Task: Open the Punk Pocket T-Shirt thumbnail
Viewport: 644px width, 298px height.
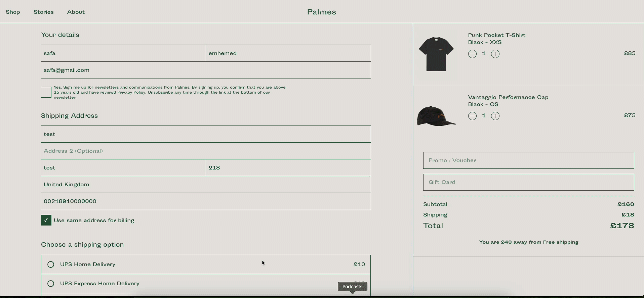Action: [436, 54]
